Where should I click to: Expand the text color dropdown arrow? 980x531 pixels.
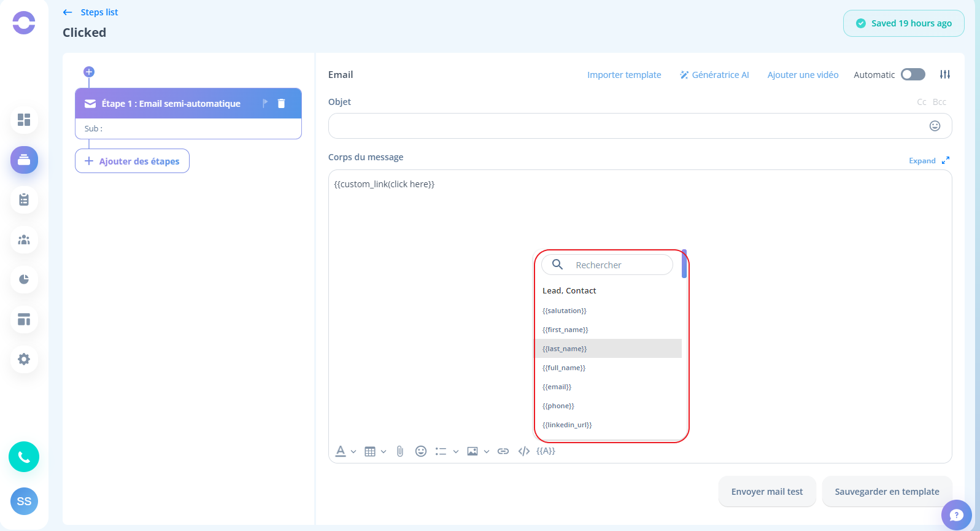click(x=353, y=452)
